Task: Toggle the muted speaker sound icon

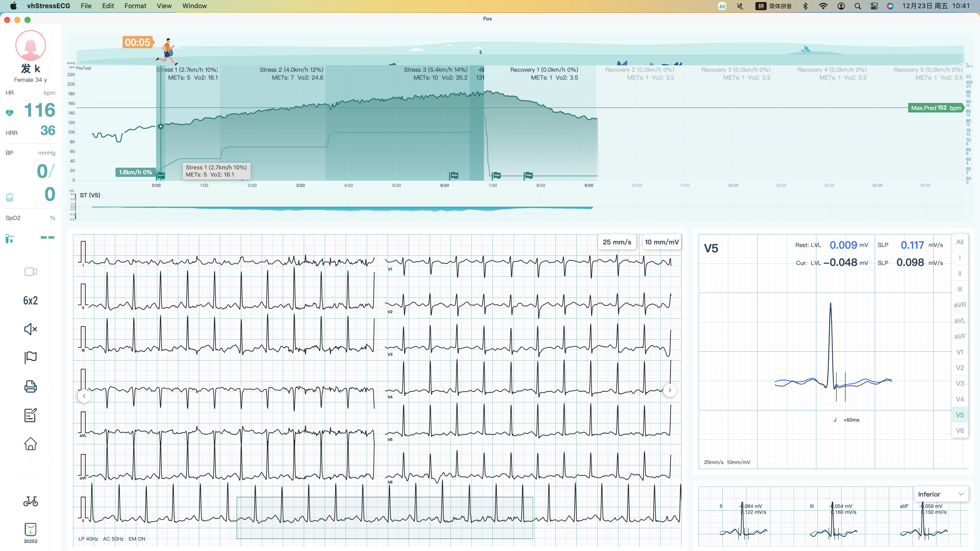Action: pos(30,329)
